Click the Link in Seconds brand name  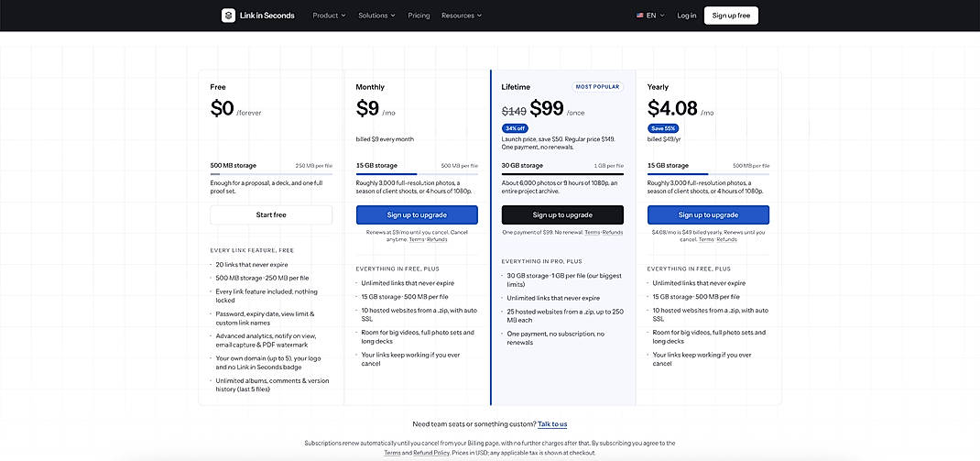pyautogui.click(x=267, y=16)
